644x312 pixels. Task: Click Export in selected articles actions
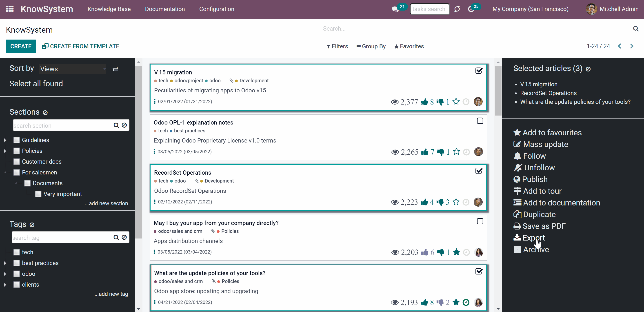(x=529, y=238)
